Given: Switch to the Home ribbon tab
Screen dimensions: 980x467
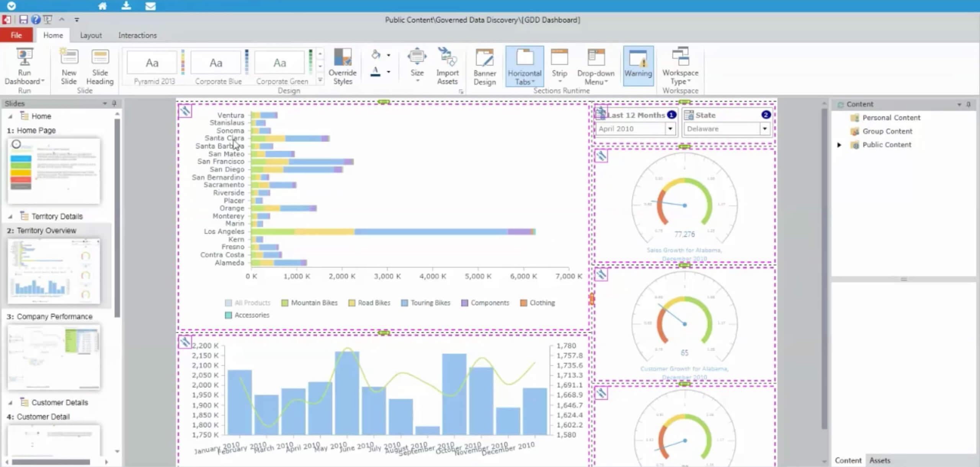Looking at the screenshot, I should coord(53,35).
